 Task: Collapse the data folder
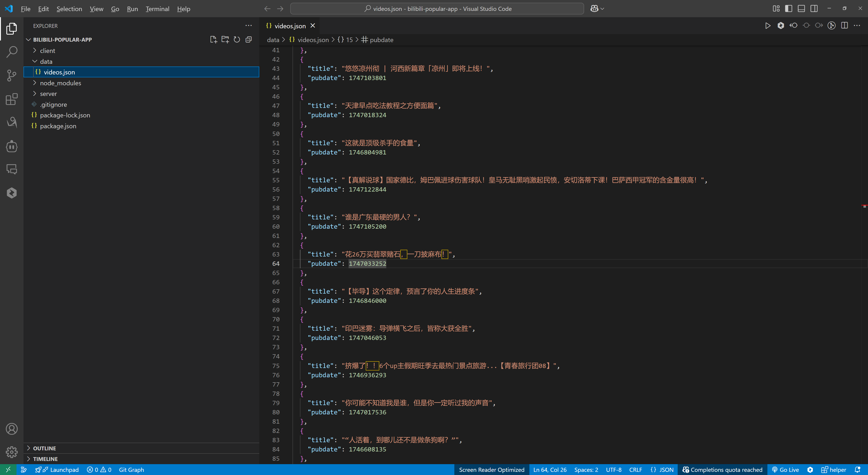click(47, 61)
